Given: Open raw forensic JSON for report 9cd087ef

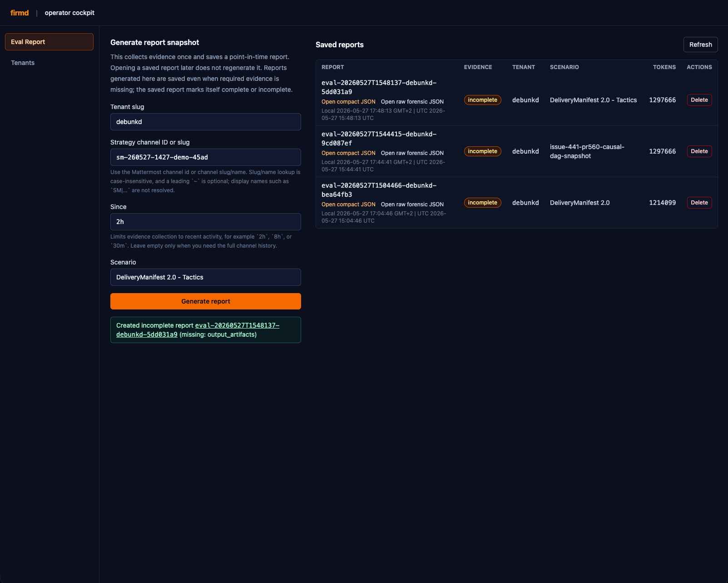Looking at the screenshot, I should (412, 153).
